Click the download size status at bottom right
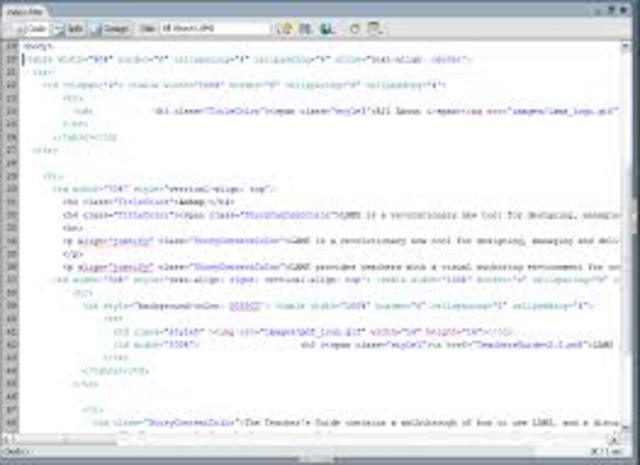This screenshot has width=640, height=465. (606, 452)
